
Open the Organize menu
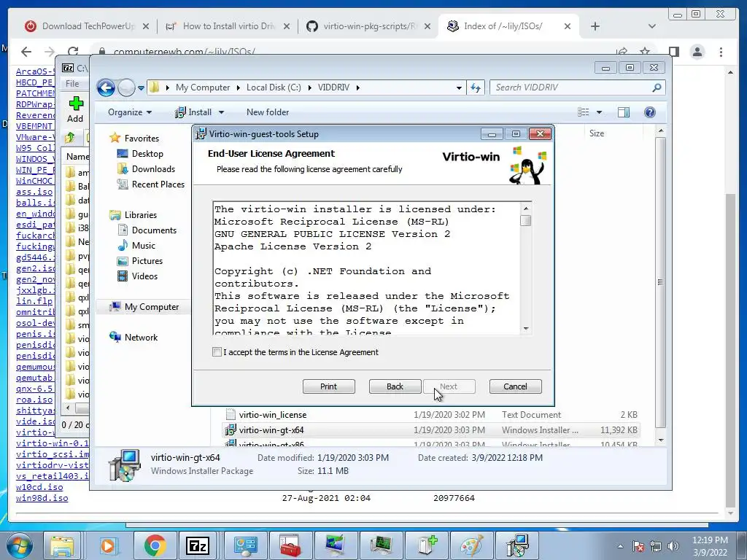pos(130,112)
